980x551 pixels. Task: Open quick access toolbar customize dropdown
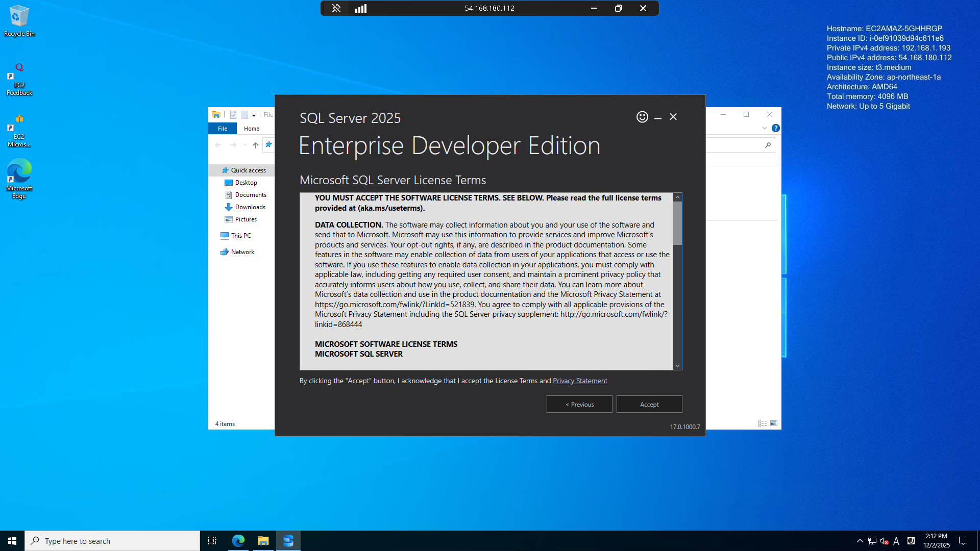[254, 115]
